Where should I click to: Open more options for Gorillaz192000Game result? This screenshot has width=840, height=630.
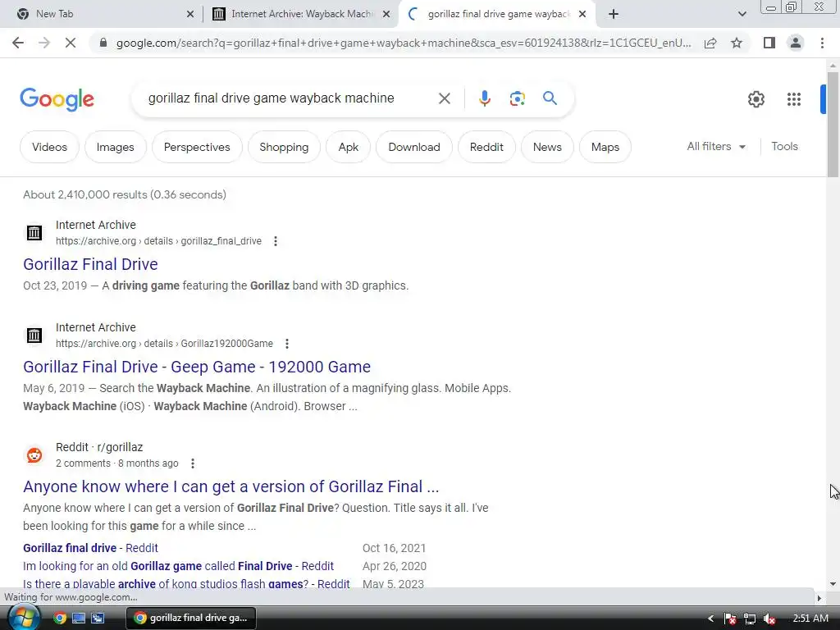click(287, 344)
